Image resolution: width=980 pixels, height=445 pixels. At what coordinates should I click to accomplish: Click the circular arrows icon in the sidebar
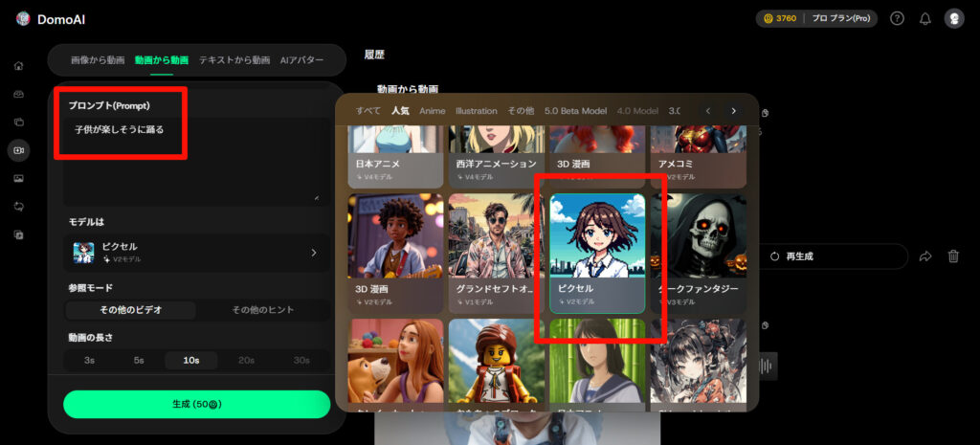tap(19, 207)
